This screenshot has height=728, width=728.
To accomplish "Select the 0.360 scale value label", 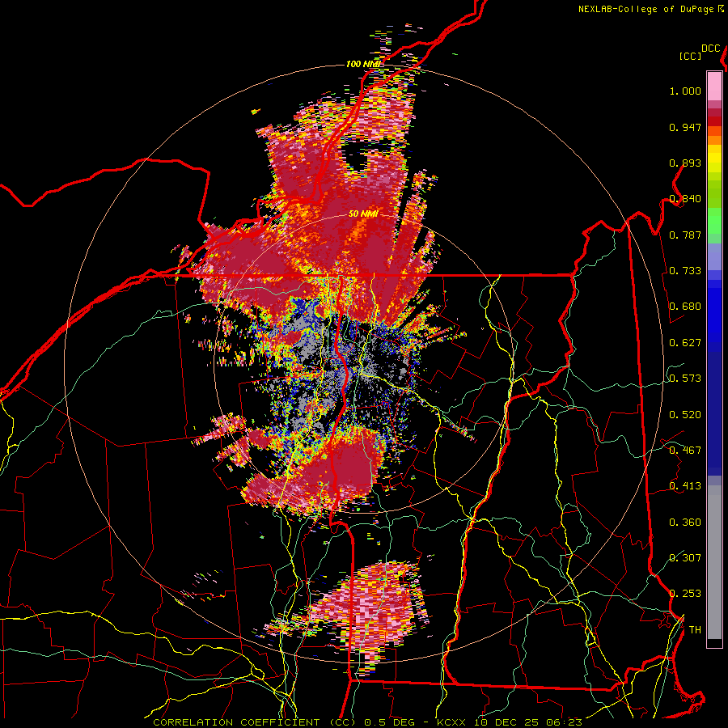I will [685, 523].
